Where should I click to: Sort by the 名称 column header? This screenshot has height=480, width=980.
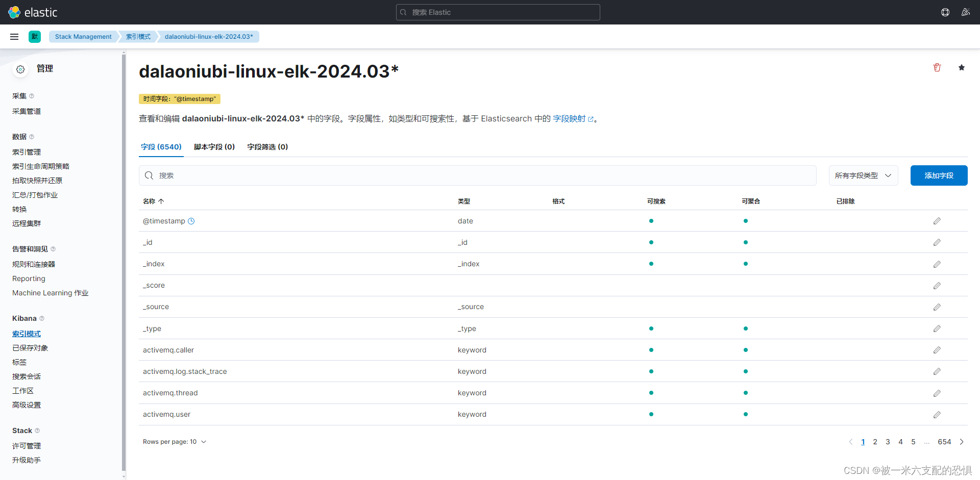[x=153, y=201]
